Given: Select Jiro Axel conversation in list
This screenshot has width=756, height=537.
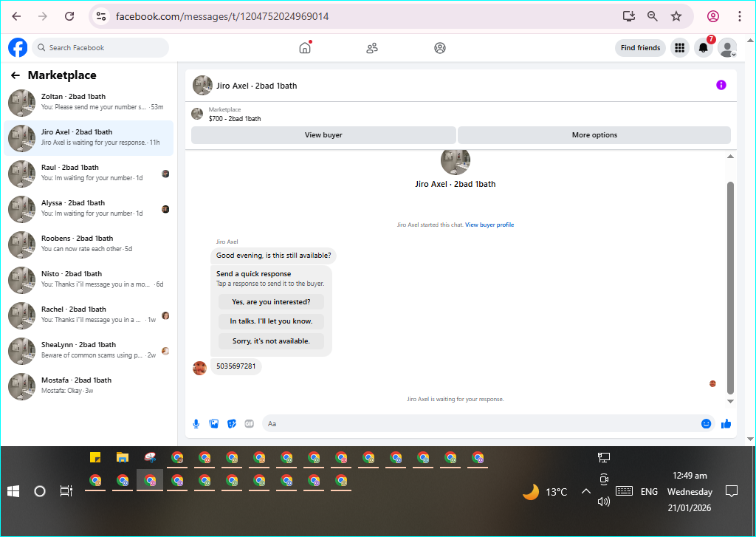Looking at the screenshot, I should [x=89, y=138].
